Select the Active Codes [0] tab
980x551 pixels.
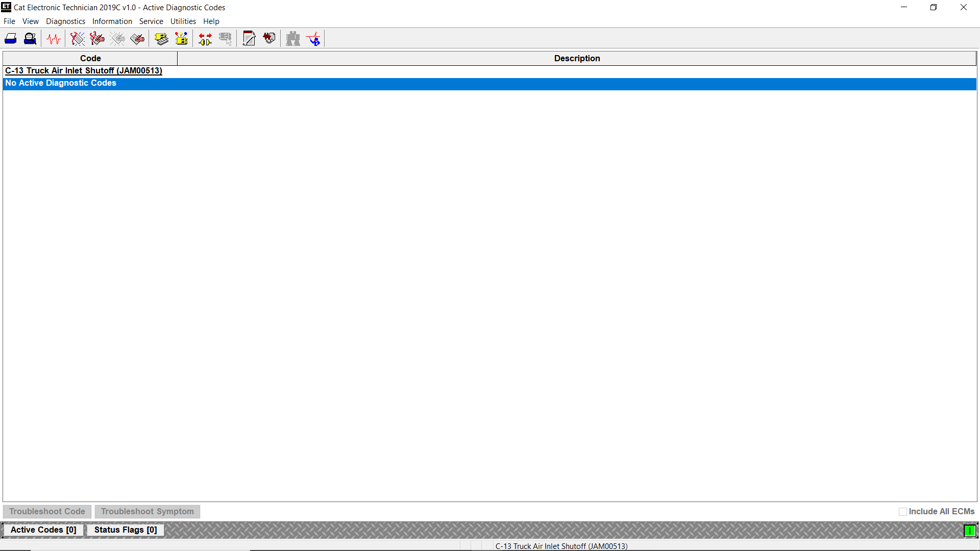tap(43, 530)
